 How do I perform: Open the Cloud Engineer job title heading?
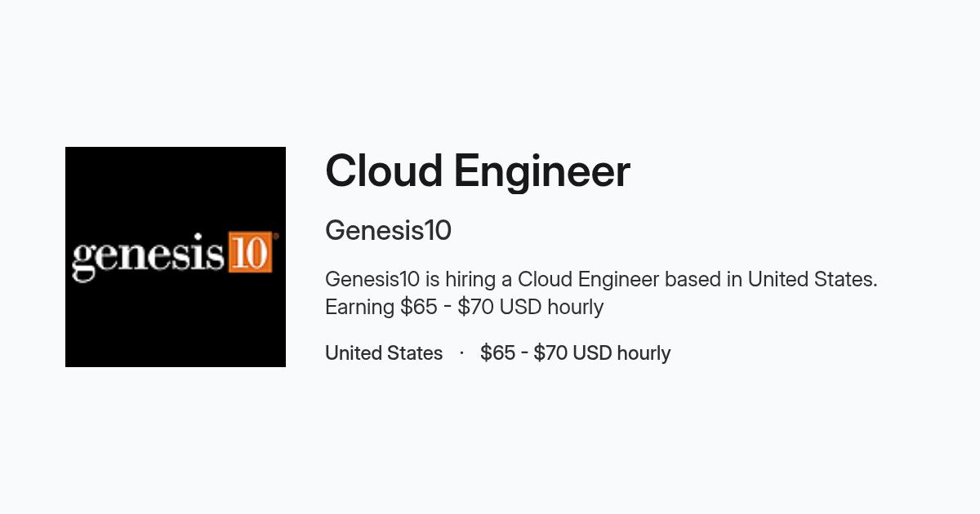[x=478, y=171]
